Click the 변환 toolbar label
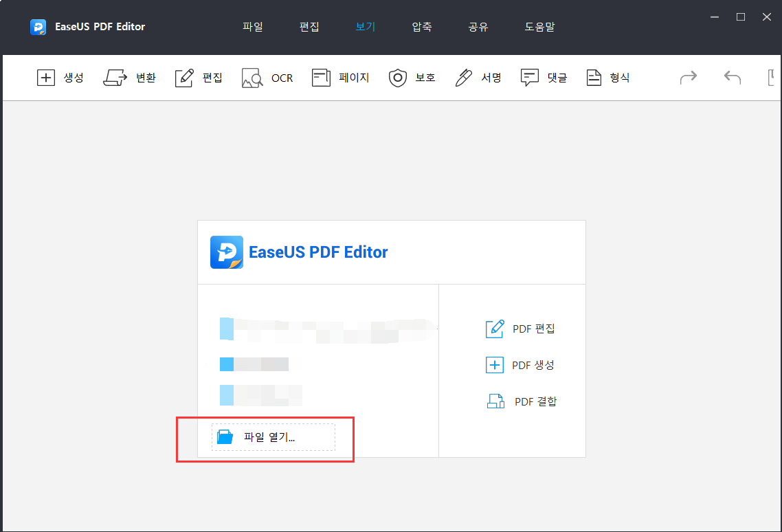 [146, 78]
